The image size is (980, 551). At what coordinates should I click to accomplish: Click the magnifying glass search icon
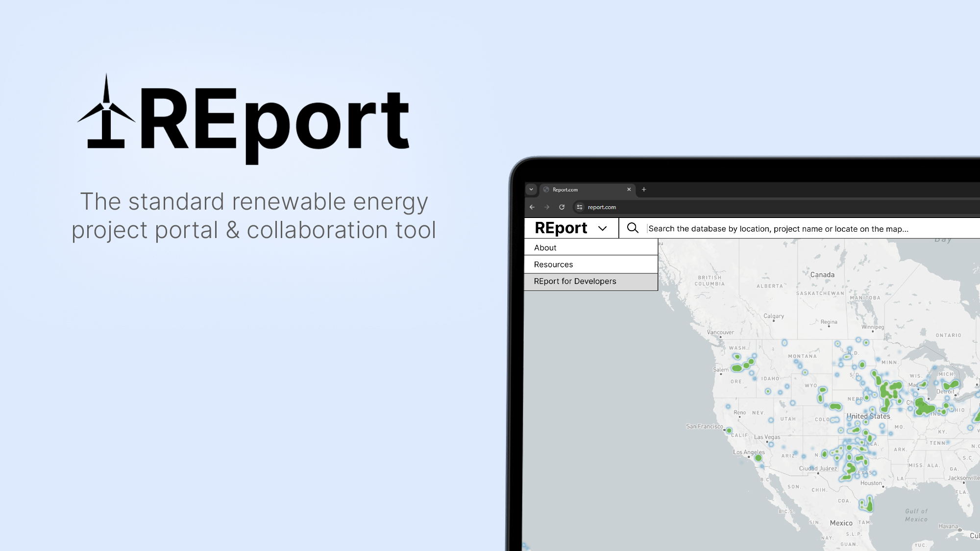click(x=633, y=228)
